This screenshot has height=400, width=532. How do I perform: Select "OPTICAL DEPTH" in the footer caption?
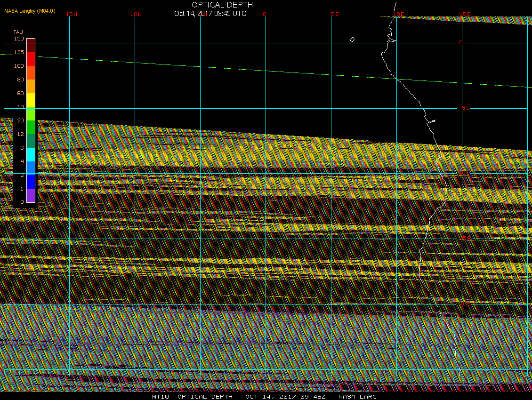[205, 396]
